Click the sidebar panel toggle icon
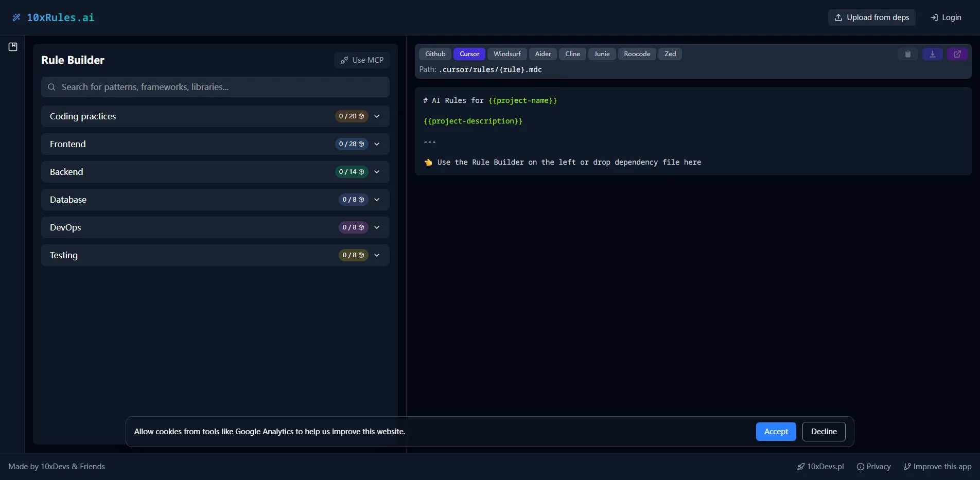The image size is (980, 480). point(13,47)
